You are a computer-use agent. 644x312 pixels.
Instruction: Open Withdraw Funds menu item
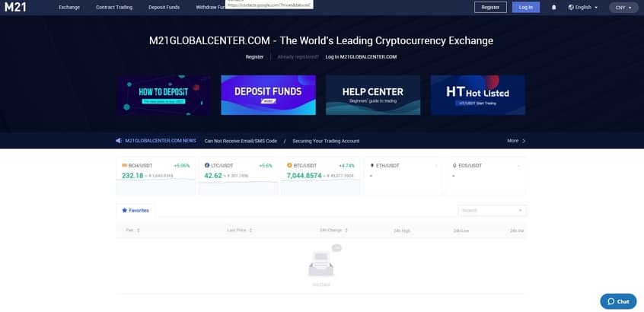[211, 8]
